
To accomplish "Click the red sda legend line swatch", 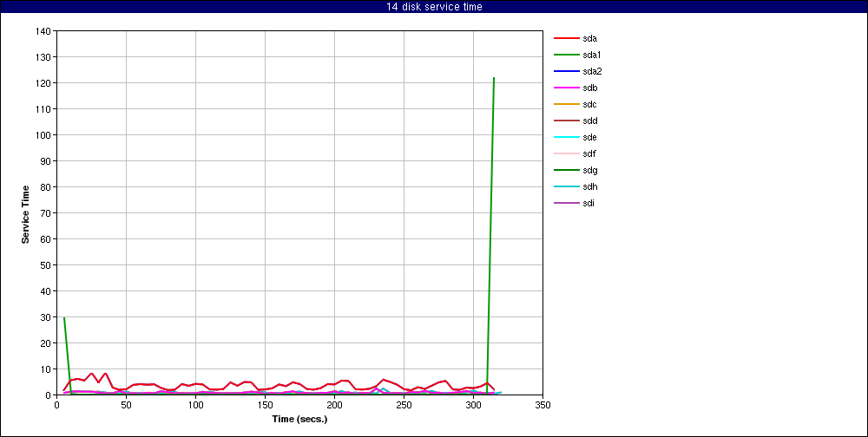I will 566,39.
